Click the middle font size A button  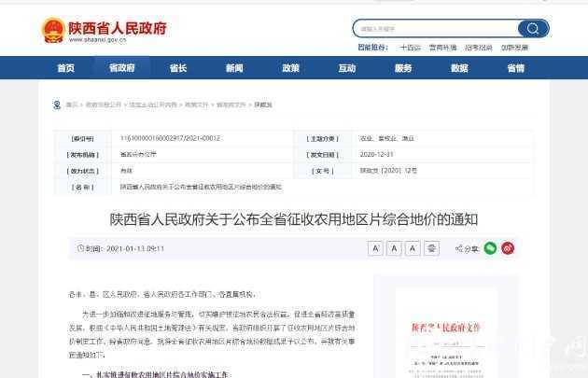394,248
